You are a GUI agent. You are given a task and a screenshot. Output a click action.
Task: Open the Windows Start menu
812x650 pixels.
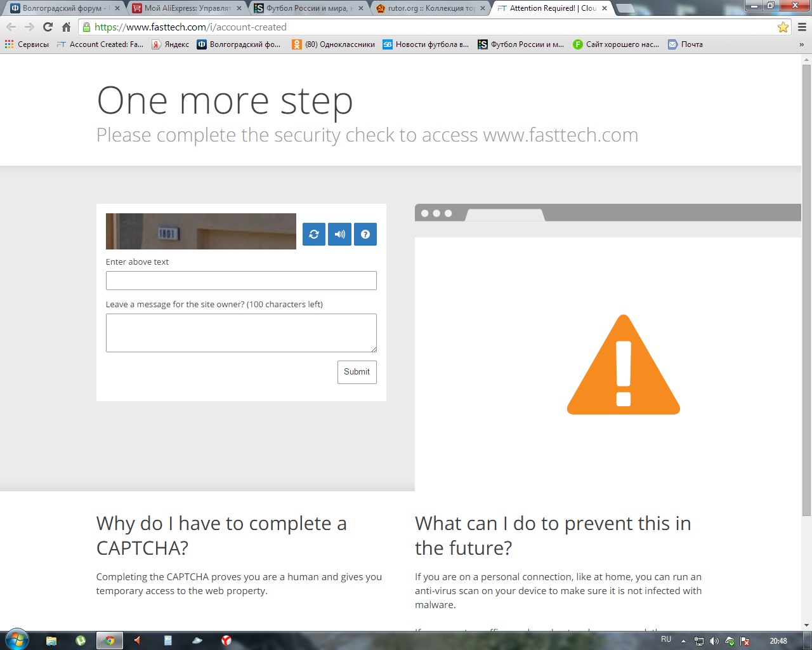(x=16, y=640)
